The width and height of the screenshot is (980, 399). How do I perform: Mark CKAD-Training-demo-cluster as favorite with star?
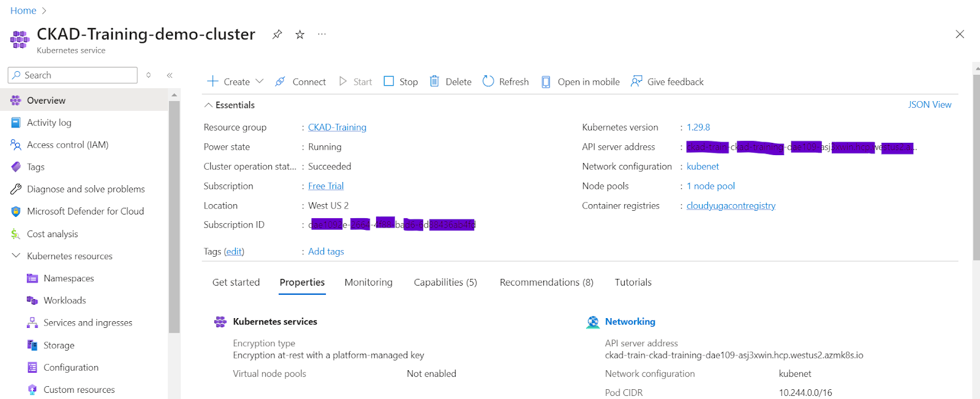300,34
